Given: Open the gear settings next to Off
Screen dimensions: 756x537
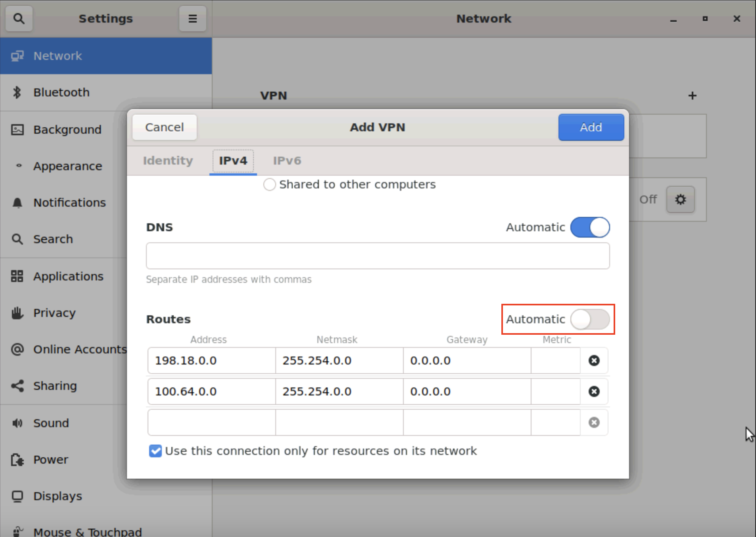Looking at the screenshot, I should point(680,199).
